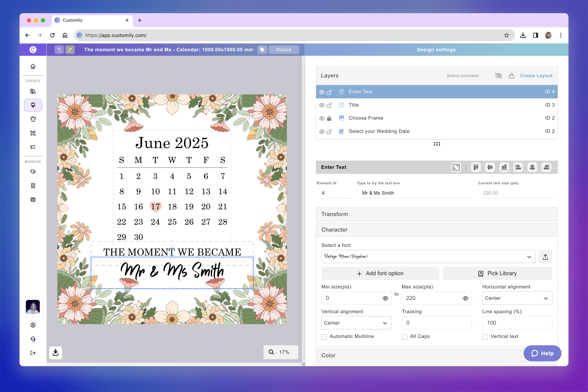Expand the Transform section

click(437, 214)
